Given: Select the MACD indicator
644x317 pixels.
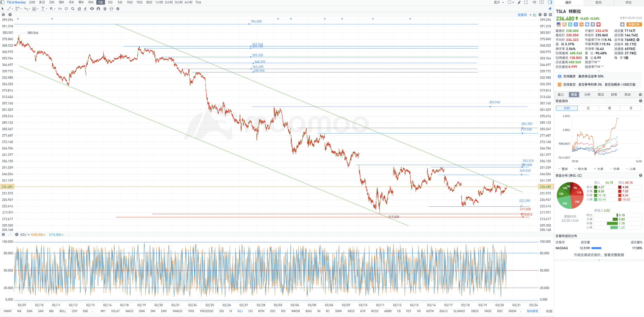Looking at the screenshot, I should click(129, 311).
